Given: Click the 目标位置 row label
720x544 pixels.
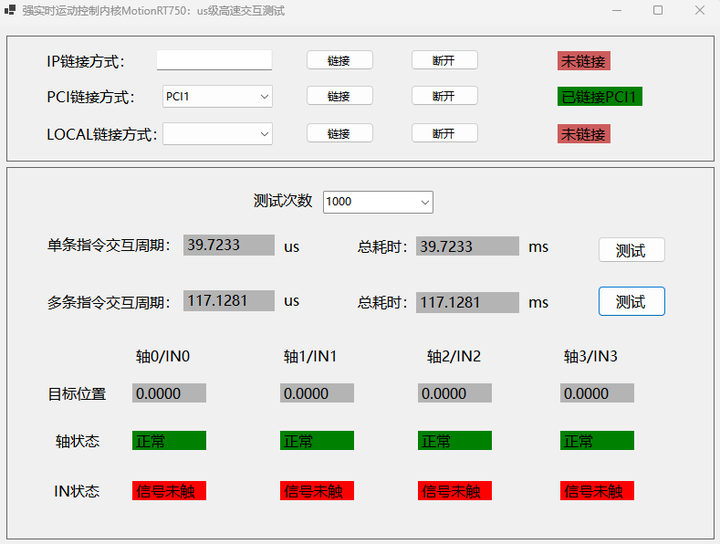Looking at the screenshot, I should point(77,394).
